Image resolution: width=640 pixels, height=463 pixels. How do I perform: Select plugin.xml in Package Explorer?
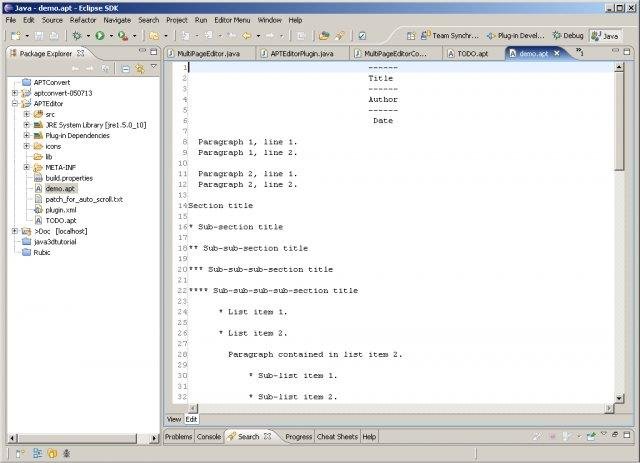[61, 210]
